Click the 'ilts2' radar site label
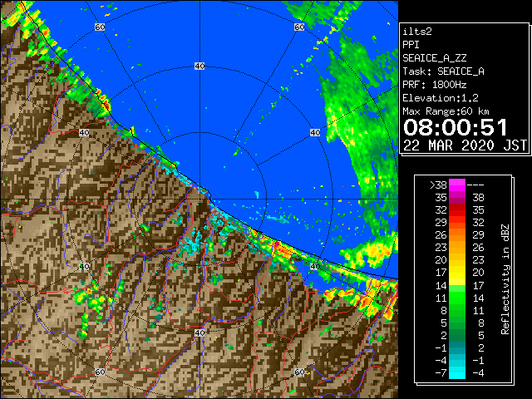This screenshot has height=399, width=532. point(417,32)
